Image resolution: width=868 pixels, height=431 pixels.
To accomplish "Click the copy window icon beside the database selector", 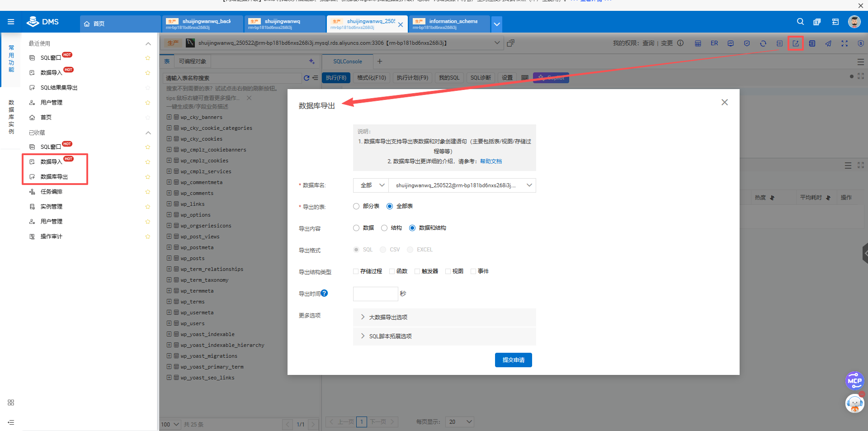I will click(x=510, y=43).
